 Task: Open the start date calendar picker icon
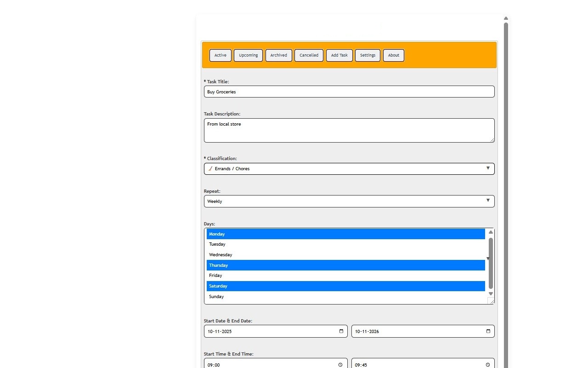coord(341,331)
